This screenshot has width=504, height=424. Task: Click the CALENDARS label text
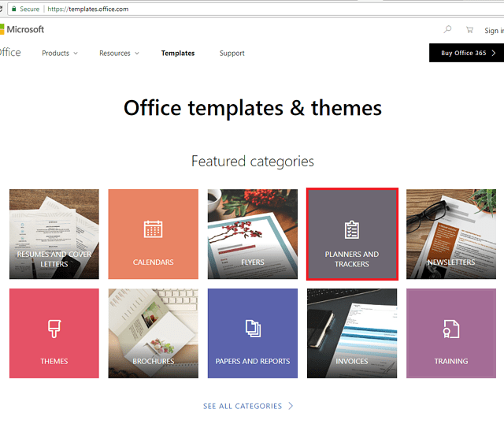153,262
